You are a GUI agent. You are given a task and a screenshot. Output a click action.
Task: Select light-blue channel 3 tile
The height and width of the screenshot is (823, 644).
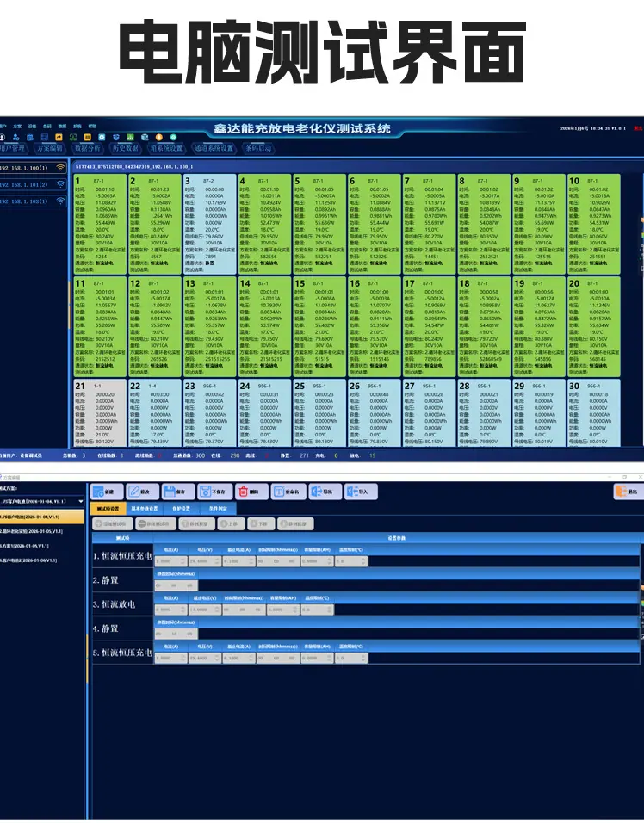click(209, 224)
